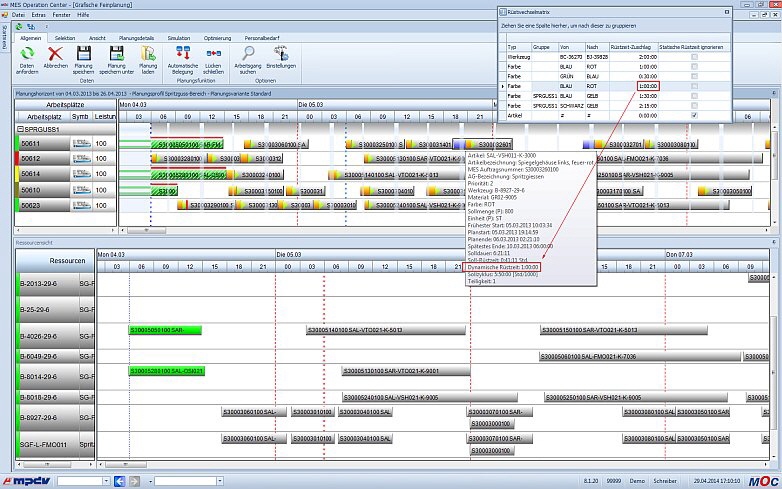Open the Hilfe menu
The width and height of the screenshot is (782, 489).
(83, 15)
